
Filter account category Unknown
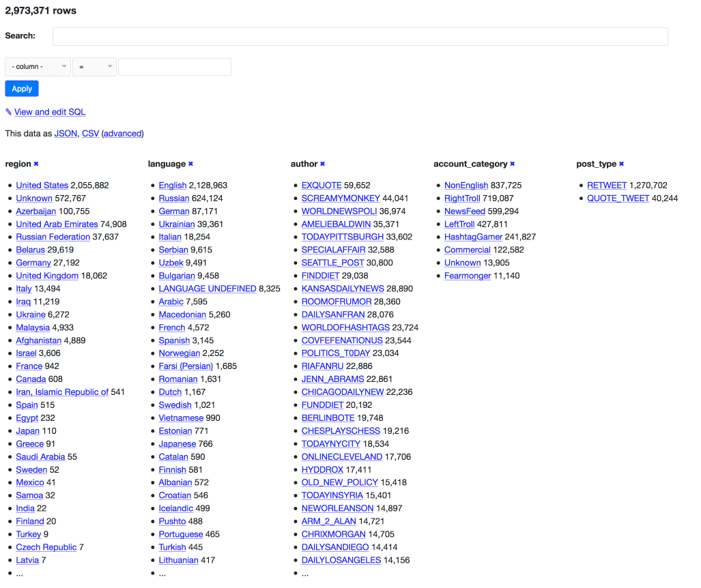(x=462, y=263)
